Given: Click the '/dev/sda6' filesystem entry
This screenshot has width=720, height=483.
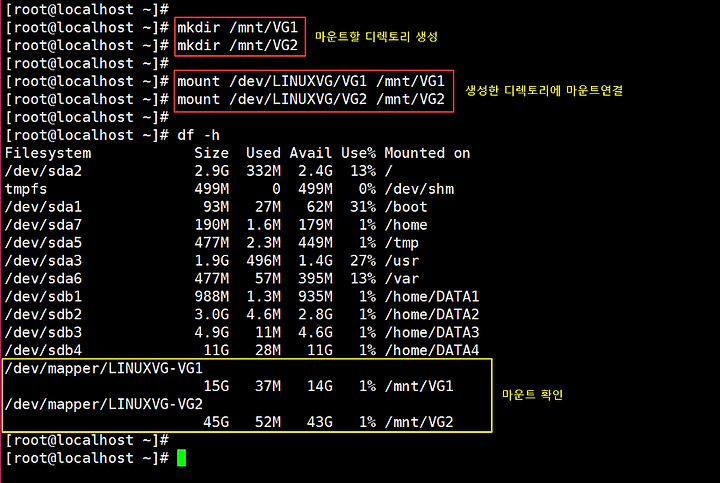Looking at the screenshot, I should (x=43, y=278).
